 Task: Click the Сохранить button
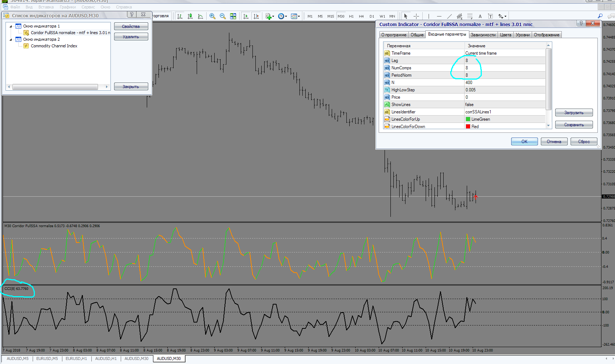pyautogui.click(x=574, y=125)
